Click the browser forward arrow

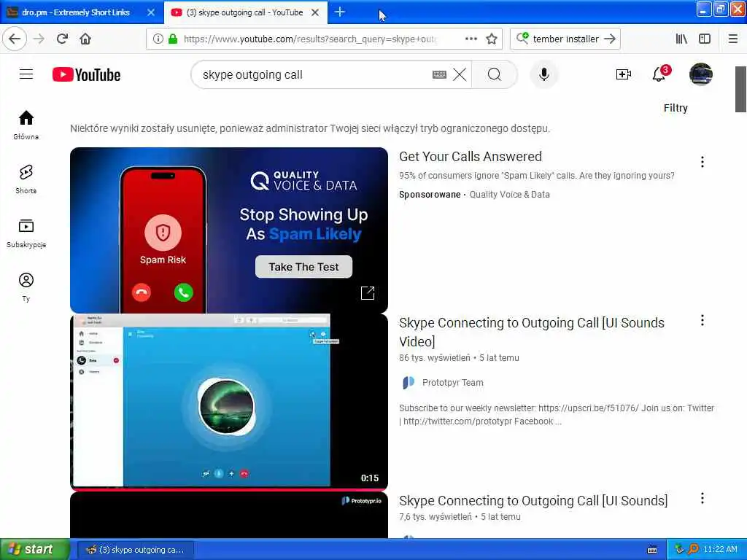pos(39,39)
